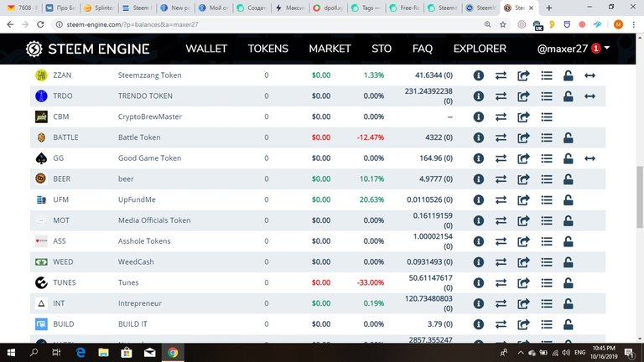Click the WeedCash token name
Screen dimensions: 644x362
[x=136, y=261]
